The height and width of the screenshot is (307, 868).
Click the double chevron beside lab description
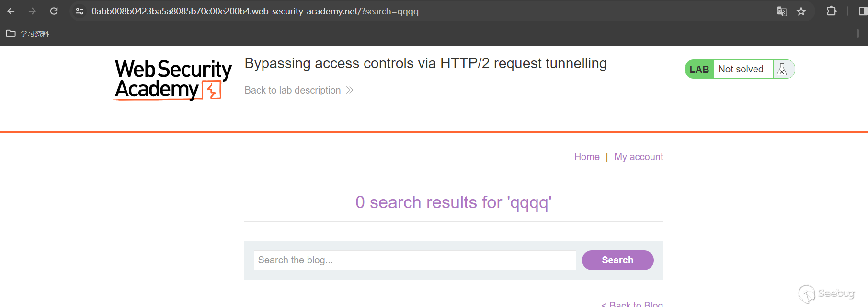click(350, 90)
